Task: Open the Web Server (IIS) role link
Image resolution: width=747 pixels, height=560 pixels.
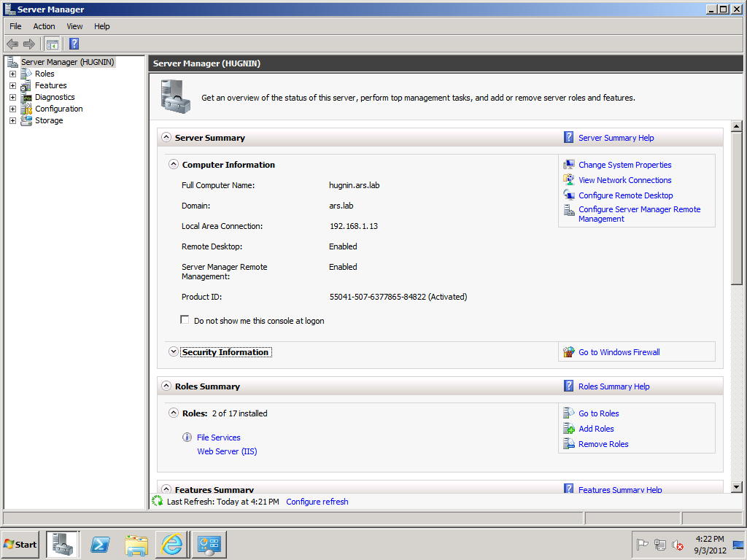Action: pos(227,451)
